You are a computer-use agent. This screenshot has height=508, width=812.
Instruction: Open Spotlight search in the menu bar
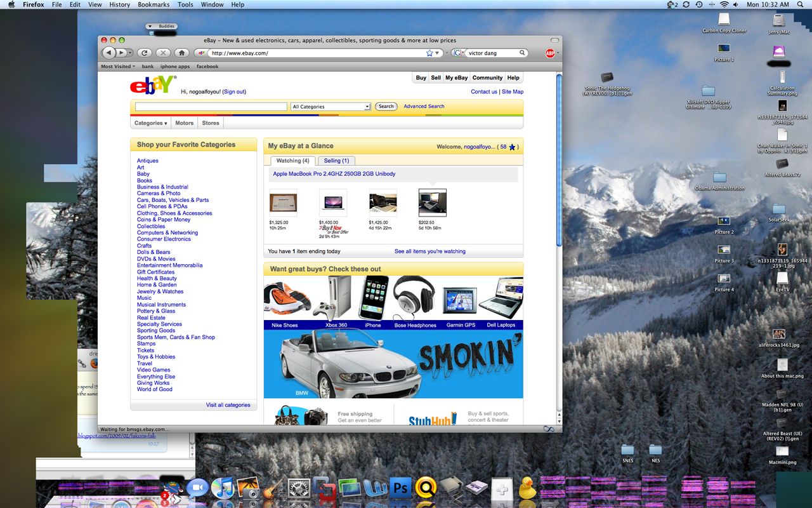(x=800, y=4)
